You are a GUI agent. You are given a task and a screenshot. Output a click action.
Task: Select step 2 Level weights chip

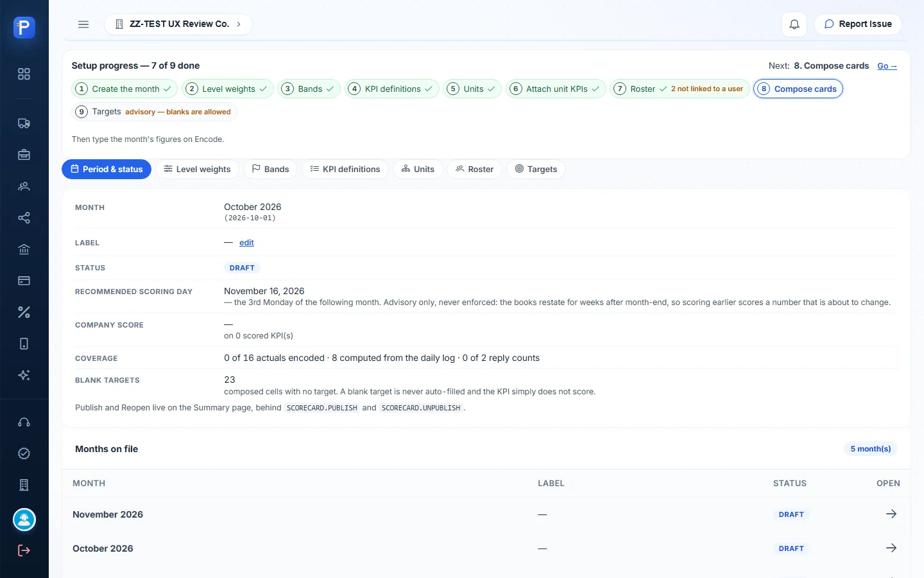pyautogui.click(x=228, y=89)
